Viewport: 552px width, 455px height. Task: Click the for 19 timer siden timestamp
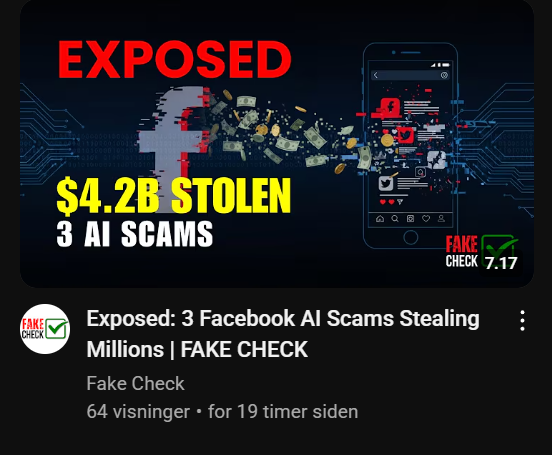click(x=283, y=411)
